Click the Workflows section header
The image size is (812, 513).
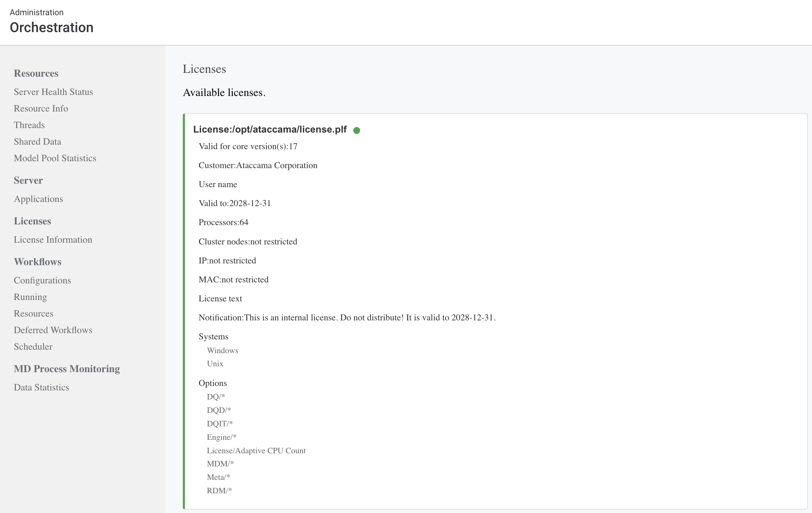click(x=37, y=262)
